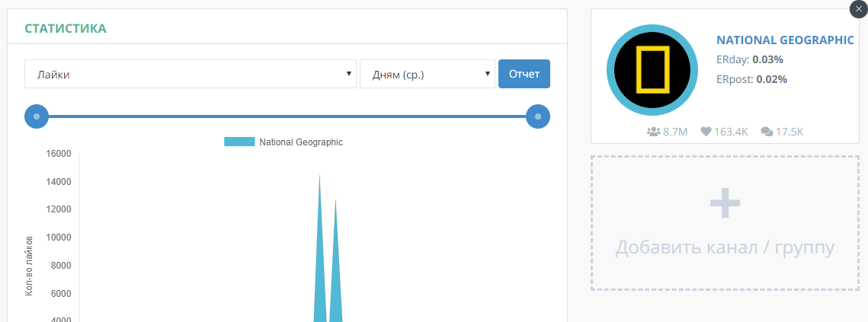Click the heart likes icon

click(706, 132)
